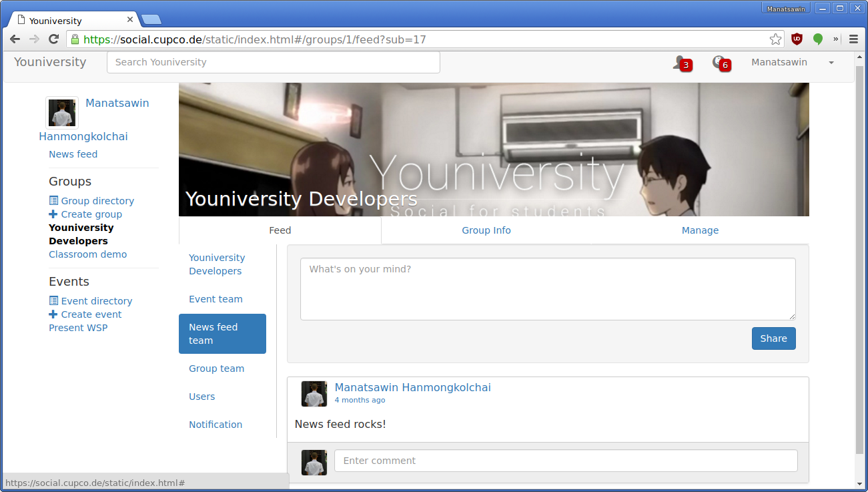Open friend requests icon with badge 3
The image size is (868, 492).
[x=682, y=63]
